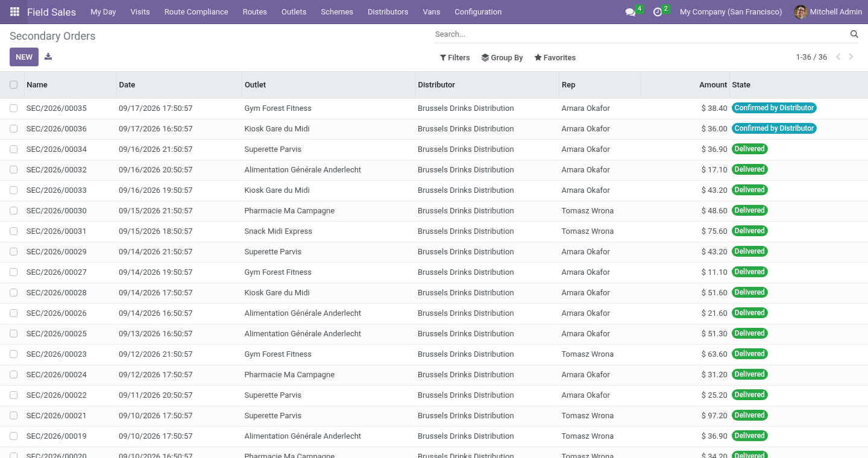This screenshot has height=458, width=868.
Task: Select checkbox of order SEC/2026/00030
Action: (14, 211)
